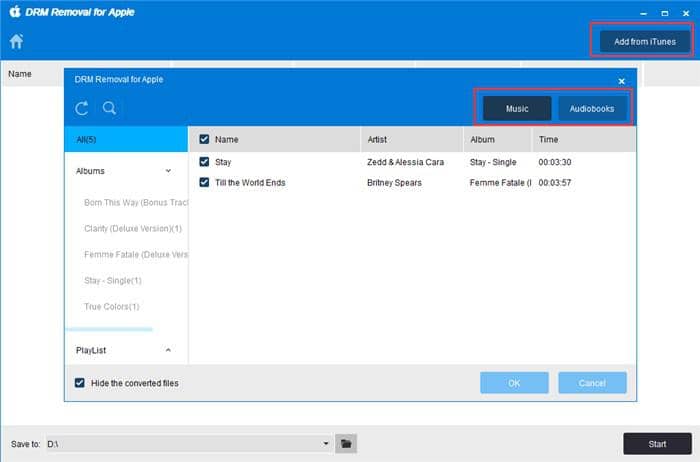Uncheck the Stay song checkbox

(204, 162)
